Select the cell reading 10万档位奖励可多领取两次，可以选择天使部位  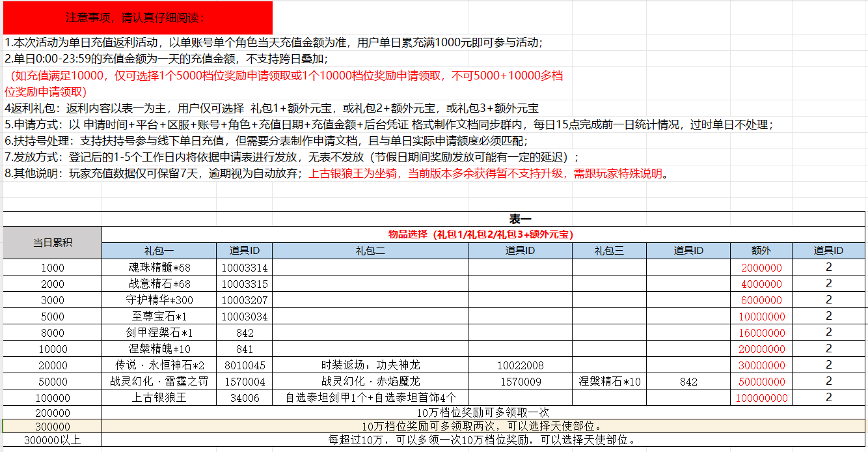point(483,427)
